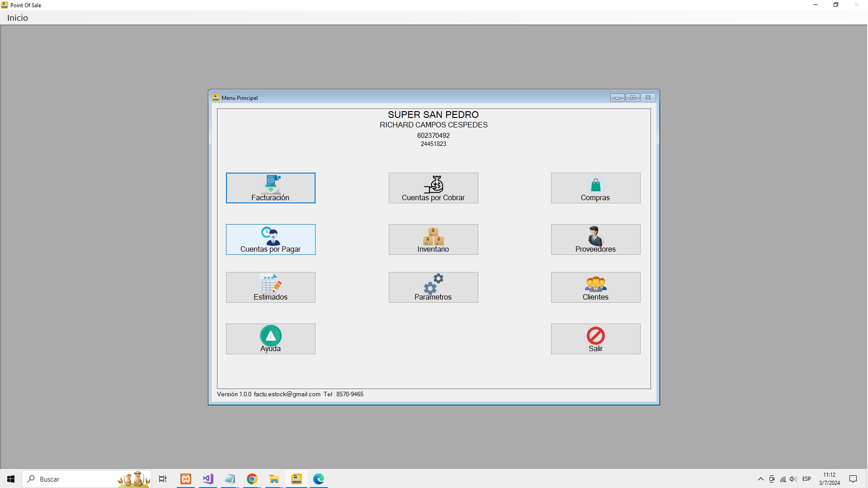The height and width of the screenshot is (488, 868).
Task: Open the Proveedores module
Action: [595, 239]
